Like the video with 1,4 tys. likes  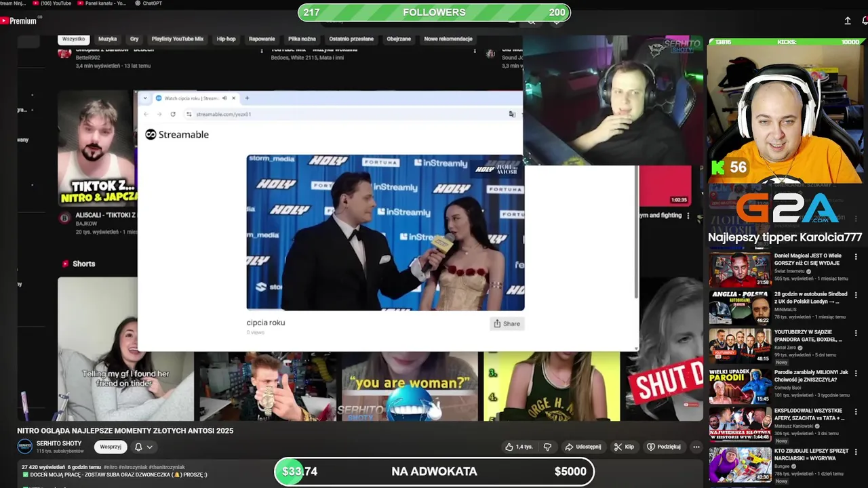point(519,447)
